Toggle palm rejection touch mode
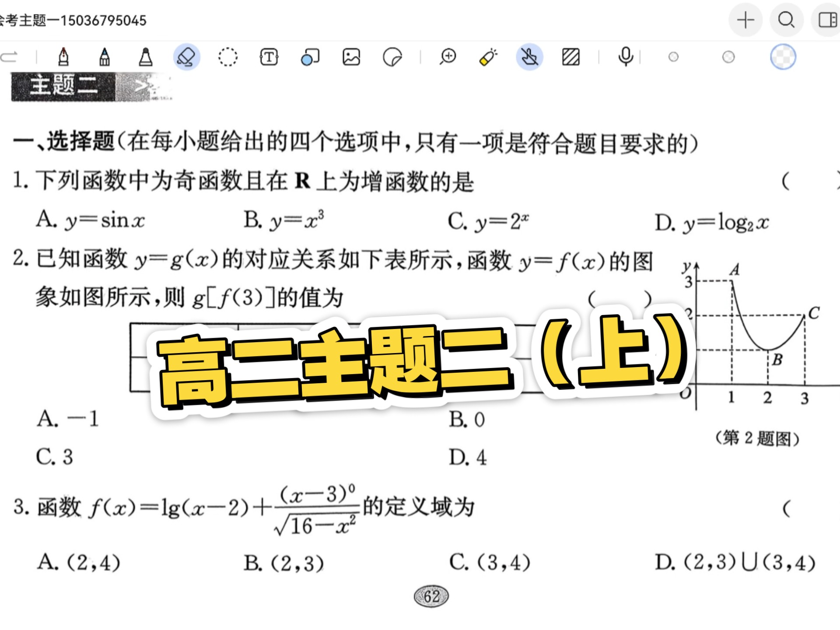Viewport: 840px width, 630px height. 529,57
